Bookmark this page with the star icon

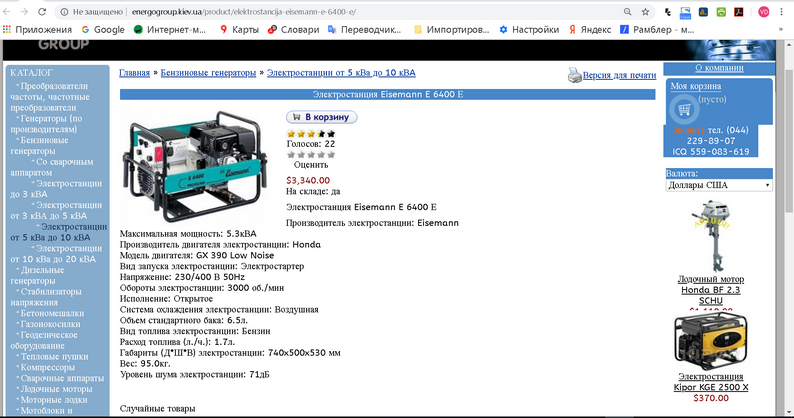point(645,12)
